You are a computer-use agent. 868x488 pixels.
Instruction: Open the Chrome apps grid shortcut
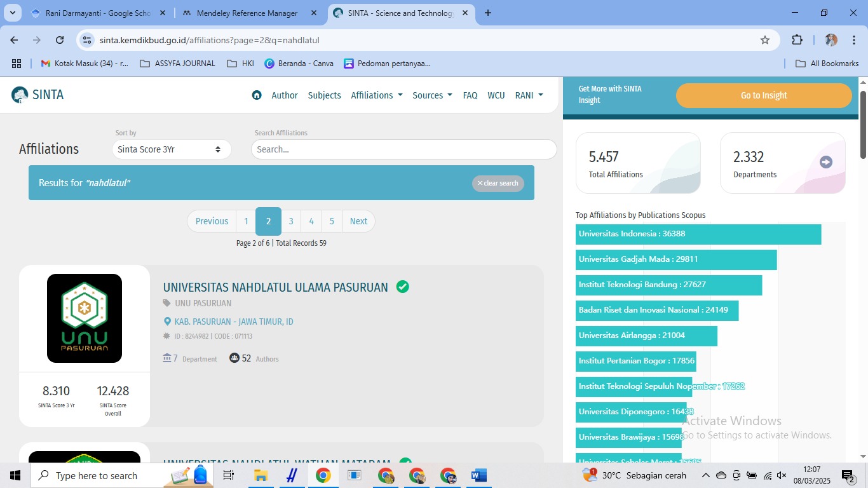click(17, 64)
